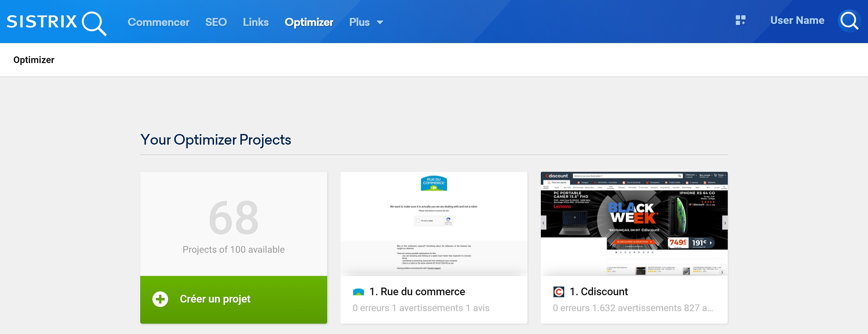Screen dimensions: 868x334
Task: Click the 'Your Optimizer Projects' heading
Action: click(x=216, y=140)
